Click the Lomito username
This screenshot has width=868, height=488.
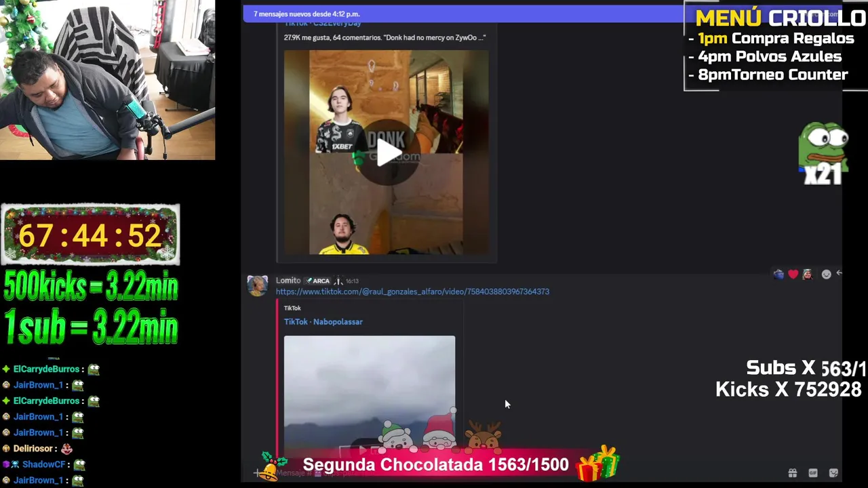click(288, 281)
